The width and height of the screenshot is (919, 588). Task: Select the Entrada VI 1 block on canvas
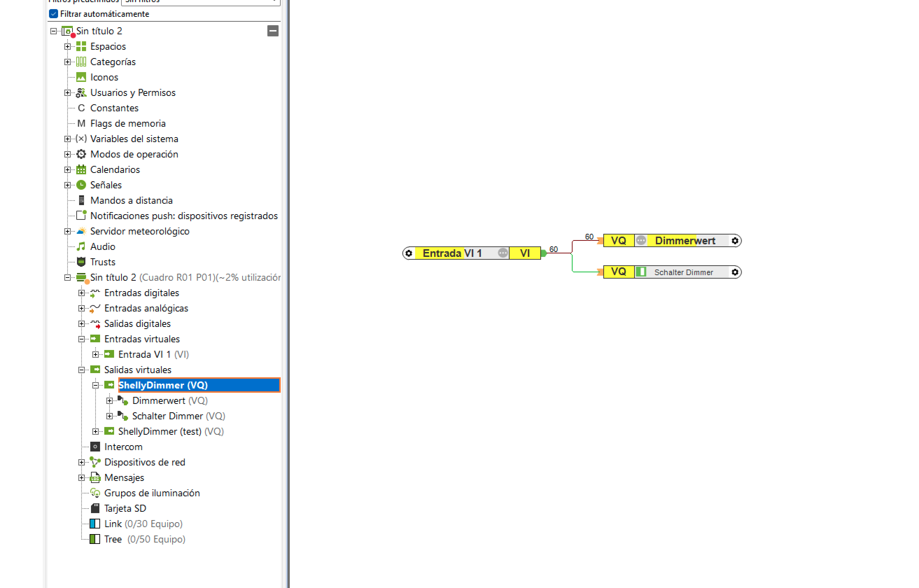pyautogui.click(x=472, y=253)
